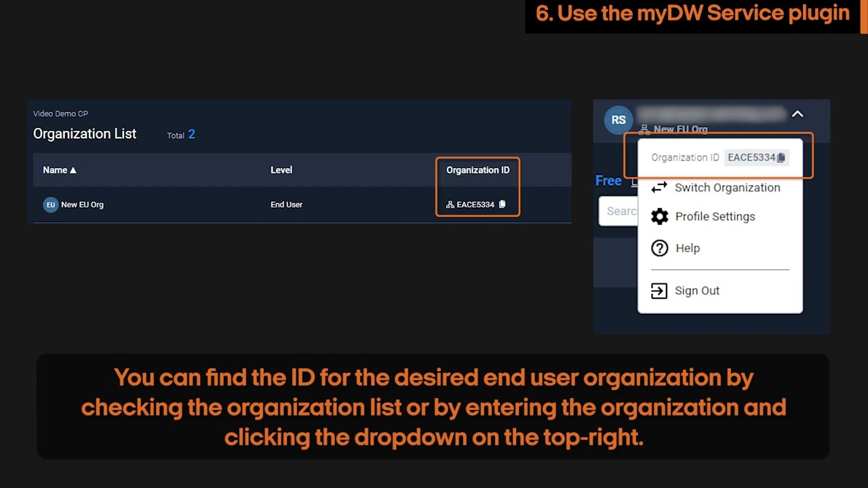The width and height of the screenshot is (868, 488).
Task: Copy the Organization ID in the New EU Org row
Action: click(502, 204)
